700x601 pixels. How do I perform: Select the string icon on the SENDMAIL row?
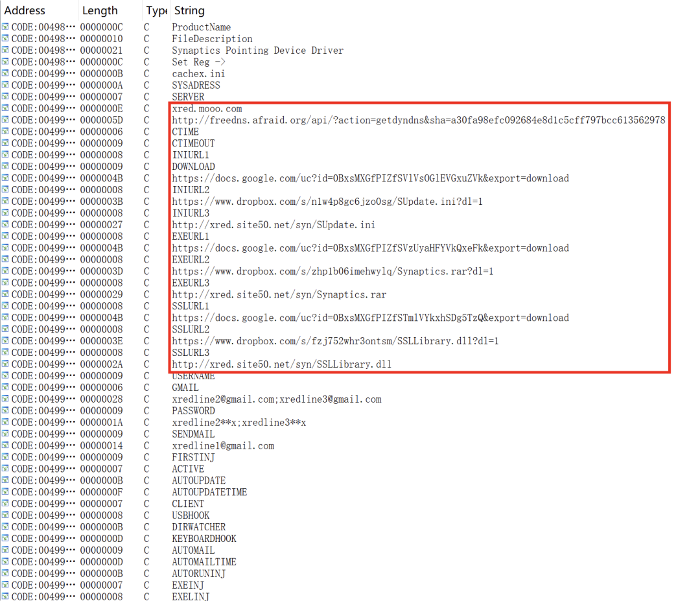tap(5, 434)
